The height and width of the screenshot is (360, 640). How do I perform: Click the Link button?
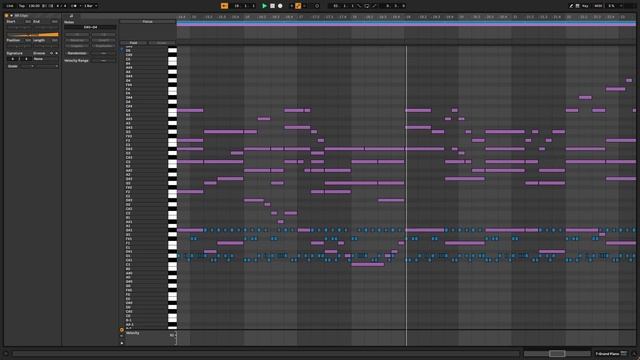pyautogui.click(x=10, y=6)
